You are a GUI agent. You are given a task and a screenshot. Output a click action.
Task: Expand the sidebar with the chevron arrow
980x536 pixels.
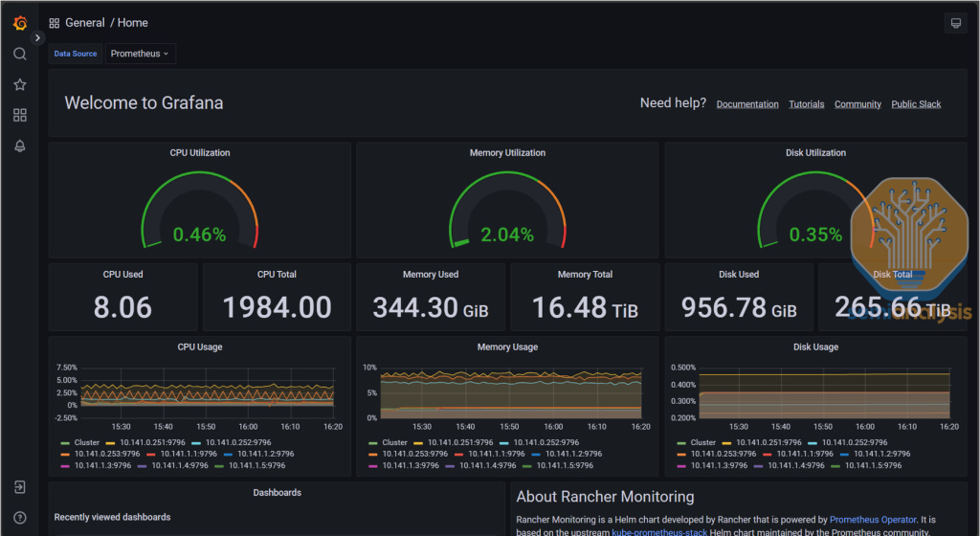37,38
